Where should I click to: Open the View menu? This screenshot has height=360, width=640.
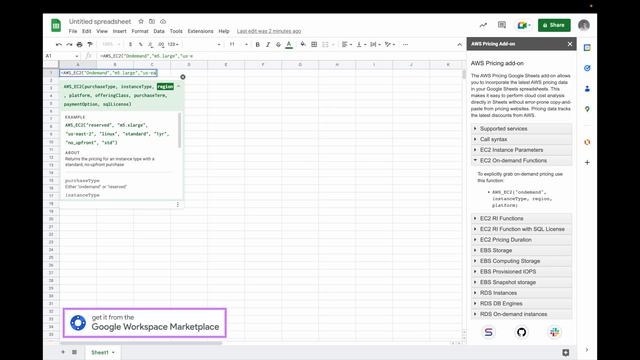point(102,31)
